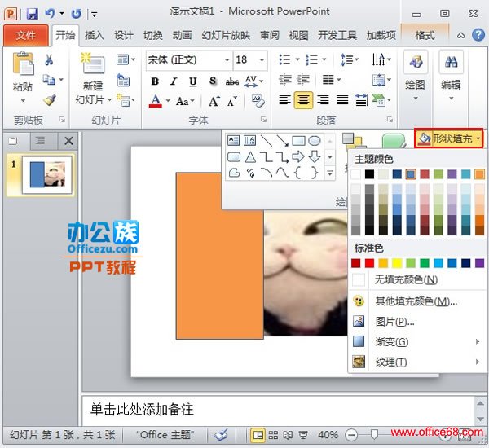Expand the numbering list dropdown

(x=324, y=59)
